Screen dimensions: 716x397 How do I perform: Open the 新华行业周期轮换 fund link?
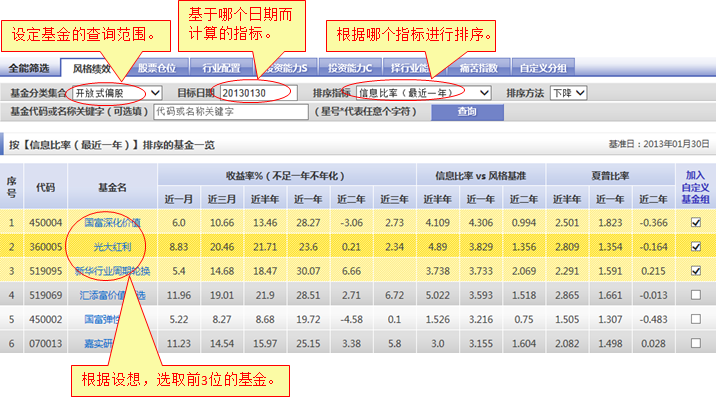click(112, 271)
